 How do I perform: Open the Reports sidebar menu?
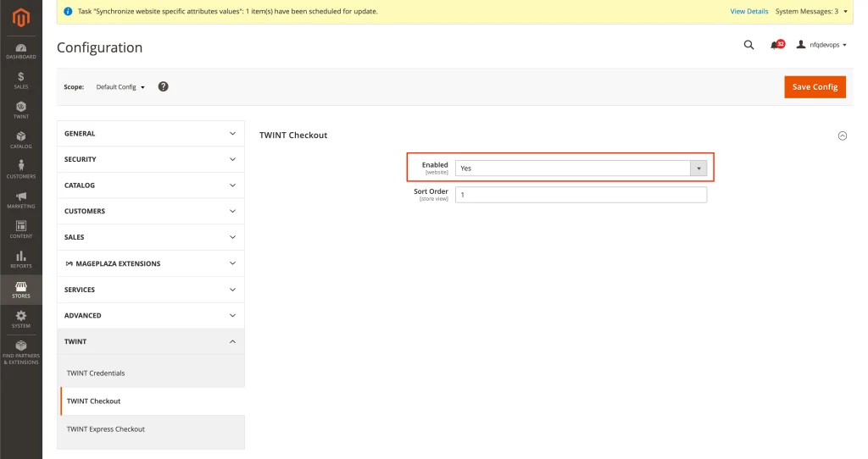pyautogui.click(x=21, y=260)
